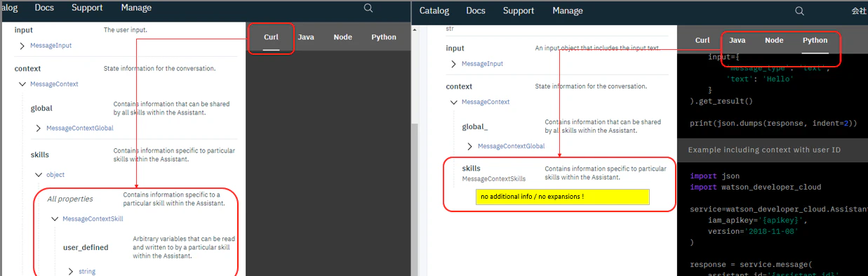Expand MessageInput chevron in right window
This screenshot has height=276, width=868.
click(x=454, y=64)
